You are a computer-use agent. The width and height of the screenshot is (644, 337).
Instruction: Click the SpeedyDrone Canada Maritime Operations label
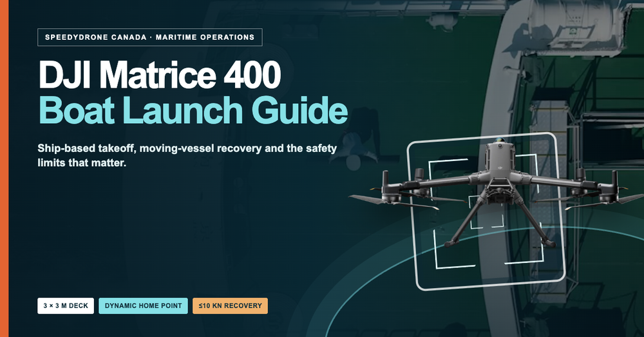(x=150, y=37)
